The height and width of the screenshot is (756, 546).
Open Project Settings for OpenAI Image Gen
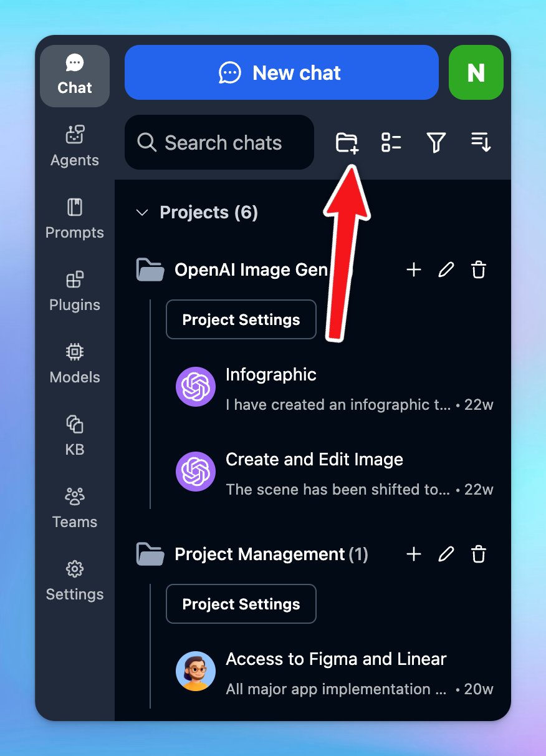[241, 320]
